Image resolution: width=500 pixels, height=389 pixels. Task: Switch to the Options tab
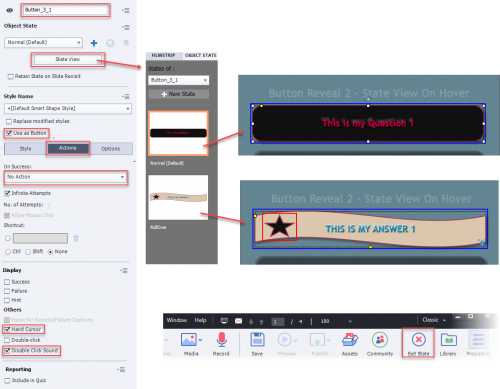pyautogui.click(x=111, y=149)
